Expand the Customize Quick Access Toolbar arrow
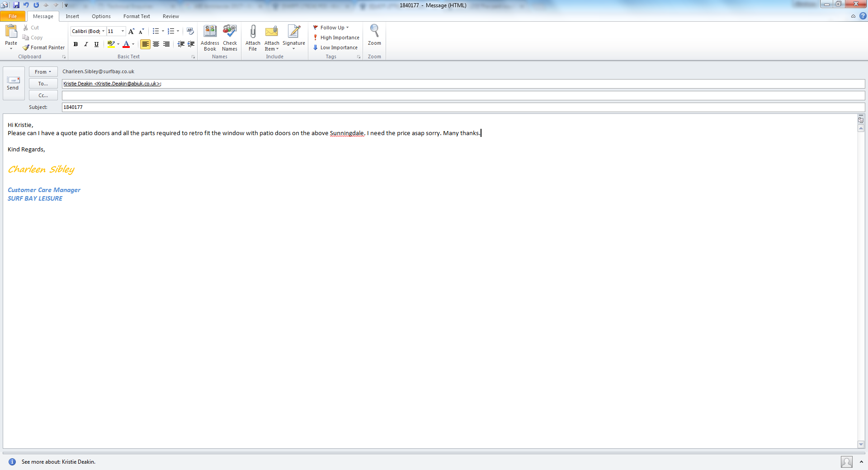The width and height of the screenshot is (868, 470). 66,5
